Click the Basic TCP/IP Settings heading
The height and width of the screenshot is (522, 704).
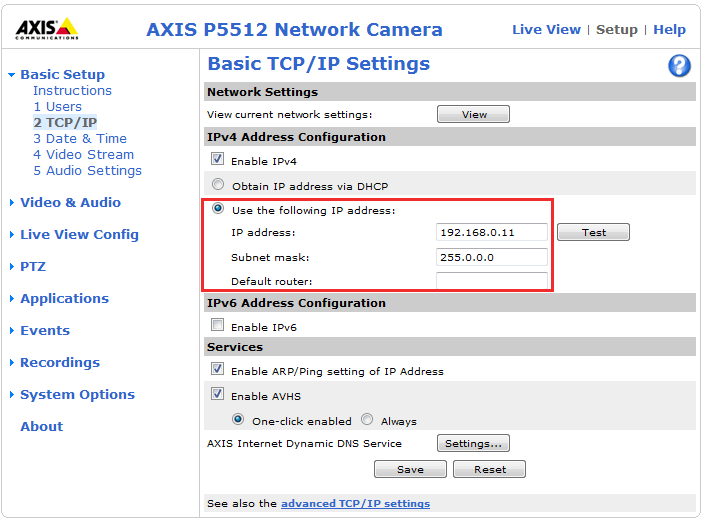tap(319, 64)
